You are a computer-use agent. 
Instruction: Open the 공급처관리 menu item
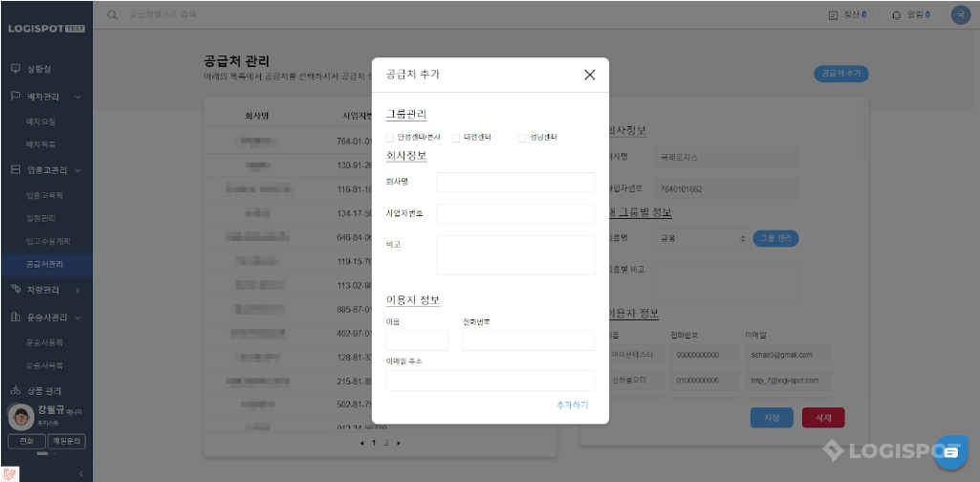point(45,264)
